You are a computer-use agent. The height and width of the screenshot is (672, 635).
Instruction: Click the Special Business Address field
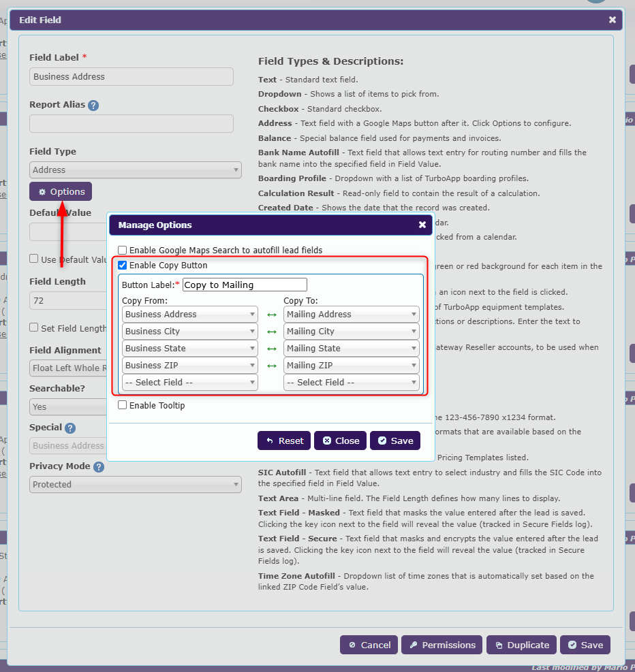point(68,446)
